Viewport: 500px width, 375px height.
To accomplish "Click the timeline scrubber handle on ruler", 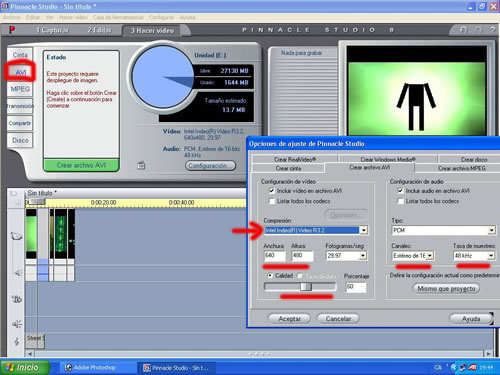I will pos(37,202).
